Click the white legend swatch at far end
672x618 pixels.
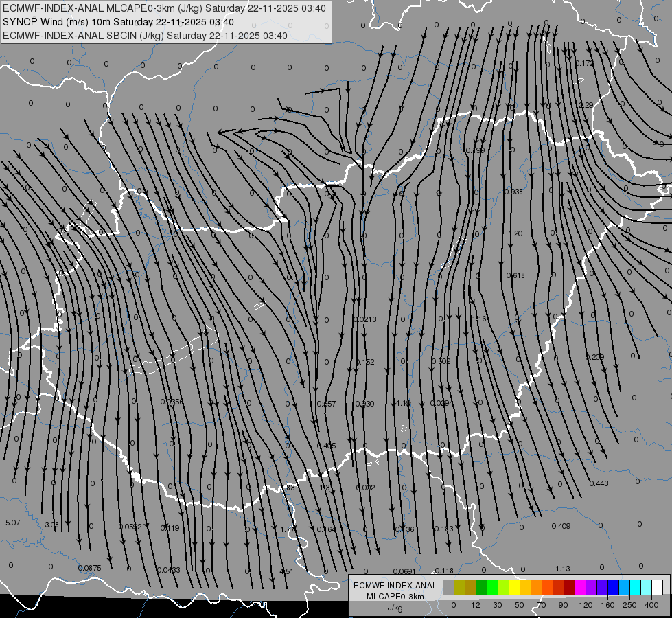point(658,588)
